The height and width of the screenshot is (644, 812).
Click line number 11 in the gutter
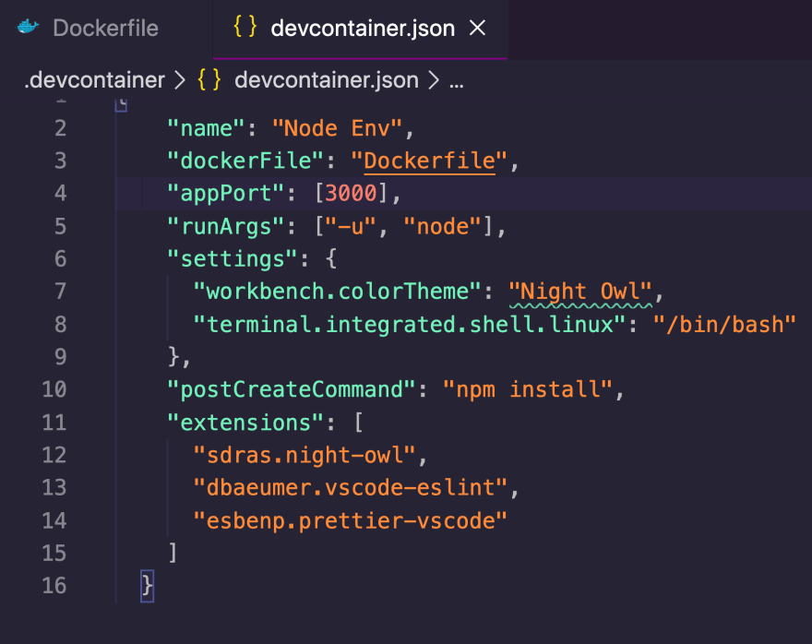[54, 423]
